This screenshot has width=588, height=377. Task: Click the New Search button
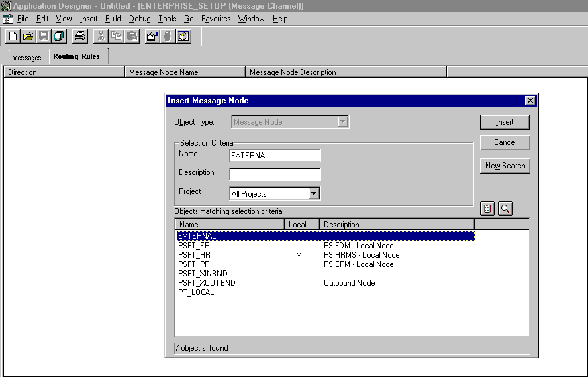pyautogui.click(x=505, y=166)
